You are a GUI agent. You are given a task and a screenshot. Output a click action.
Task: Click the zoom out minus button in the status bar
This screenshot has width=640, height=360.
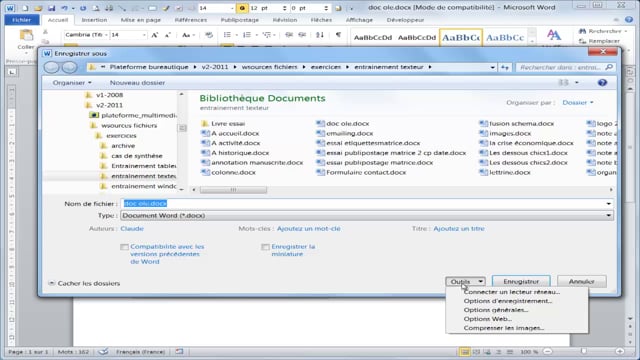coord(548,351)
